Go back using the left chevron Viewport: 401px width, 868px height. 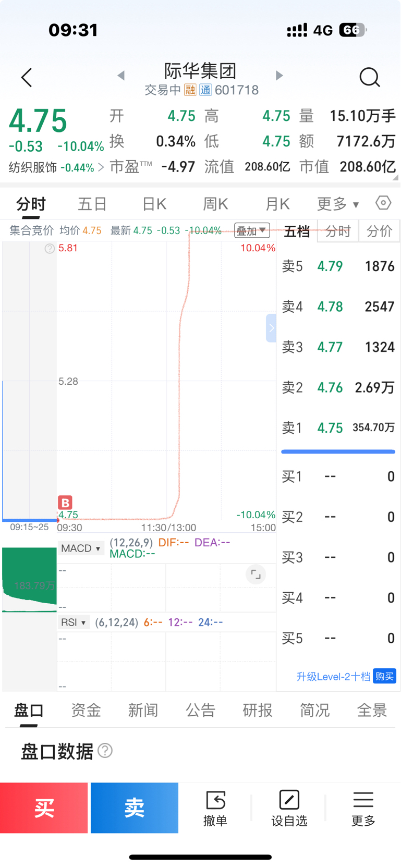[x=27, y=77]
